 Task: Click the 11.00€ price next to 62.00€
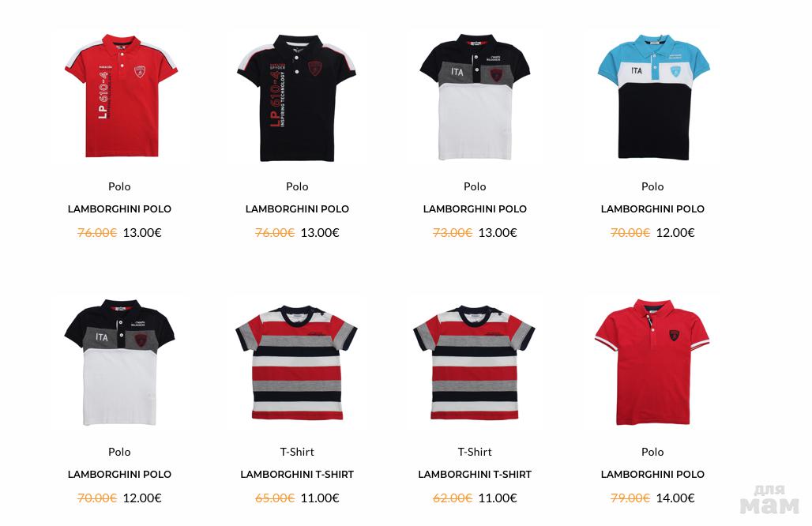(498, 498)
